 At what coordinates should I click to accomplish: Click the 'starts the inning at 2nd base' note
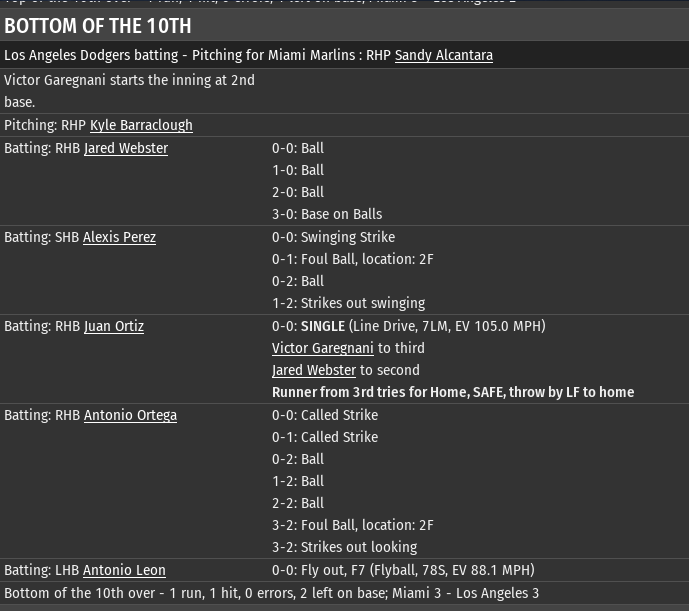(x=129, y=91)
